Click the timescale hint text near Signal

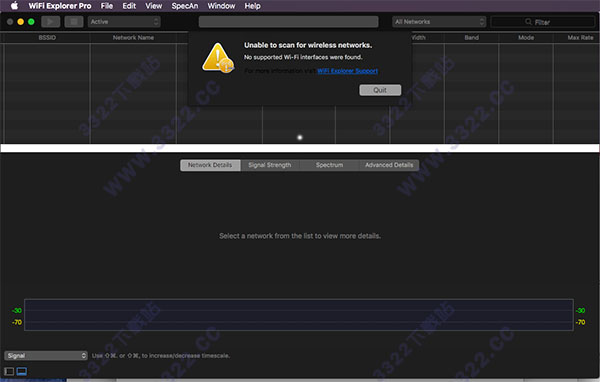(x=161, y=356)
